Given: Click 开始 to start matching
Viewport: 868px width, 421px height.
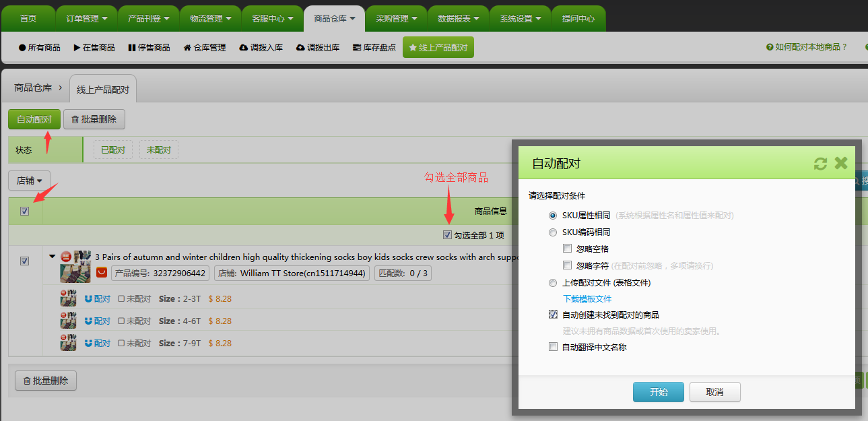Looking at the screenshot, I should pos(659,392).
